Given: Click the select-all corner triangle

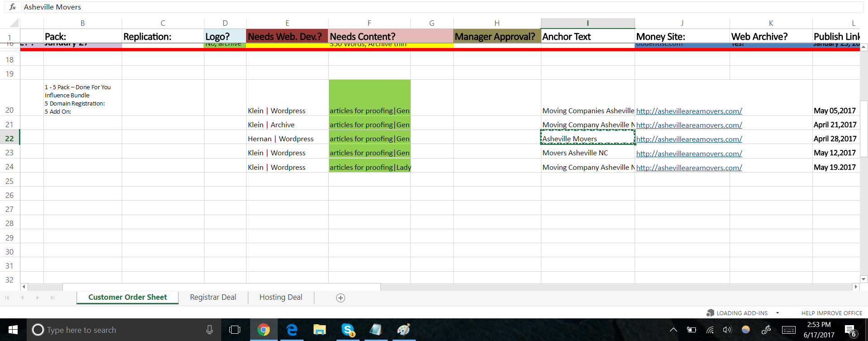Looking at the screenshot, I should pos(14,23).
